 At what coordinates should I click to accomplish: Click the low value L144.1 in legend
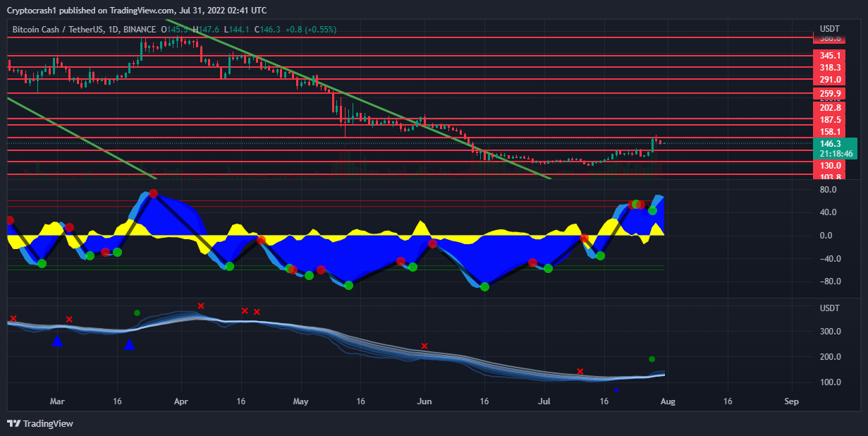236,30
